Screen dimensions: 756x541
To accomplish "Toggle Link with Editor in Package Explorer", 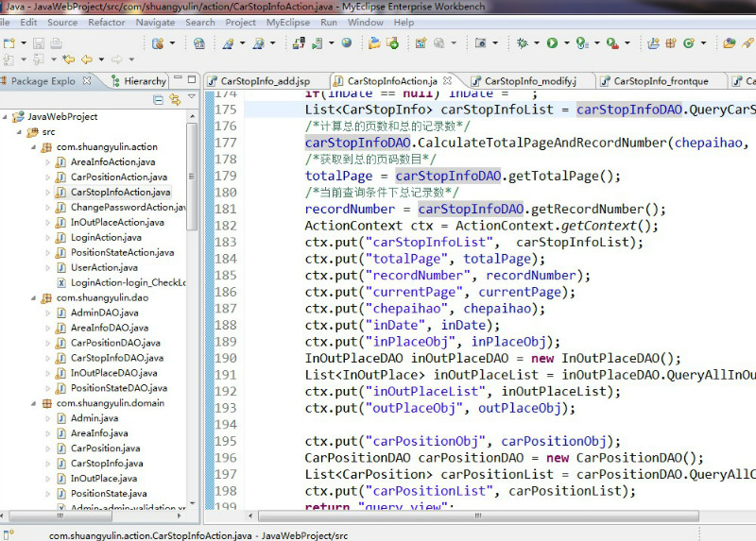I will pos(175,100).
